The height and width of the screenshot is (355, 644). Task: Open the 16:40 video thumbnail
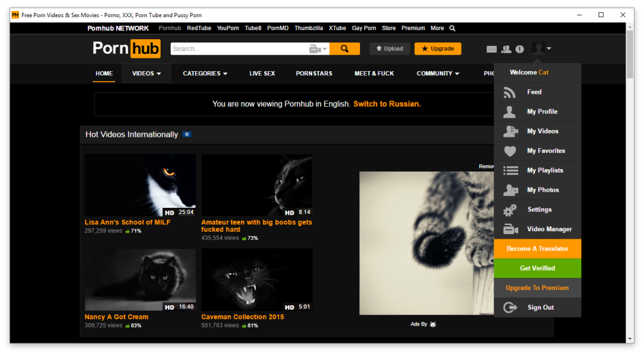click(x=140, y=280)
